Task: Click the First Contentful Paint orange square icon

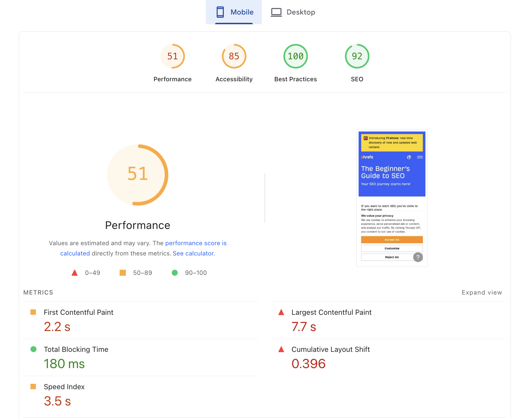Action: click(33, 312)
